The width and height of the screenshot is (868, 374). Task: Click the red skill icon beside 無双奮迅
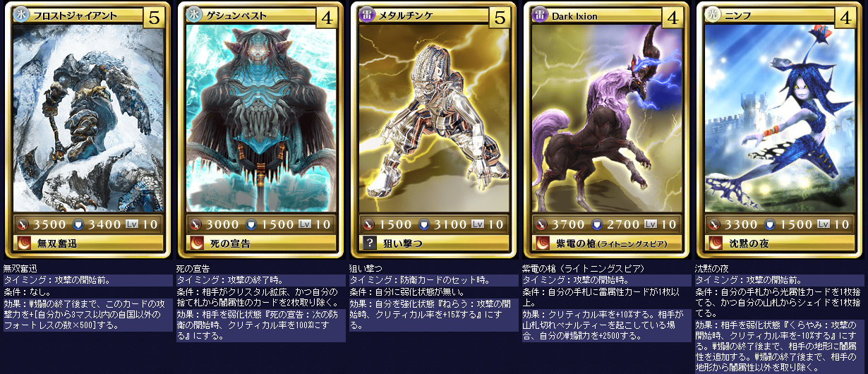(x=24, y=243)
